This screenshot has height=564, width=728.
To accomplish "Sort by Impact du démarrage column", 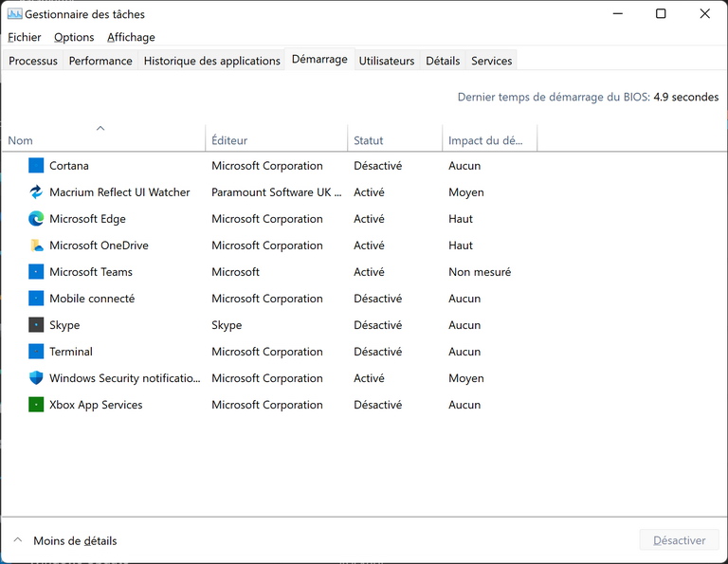I will point(485,140).
